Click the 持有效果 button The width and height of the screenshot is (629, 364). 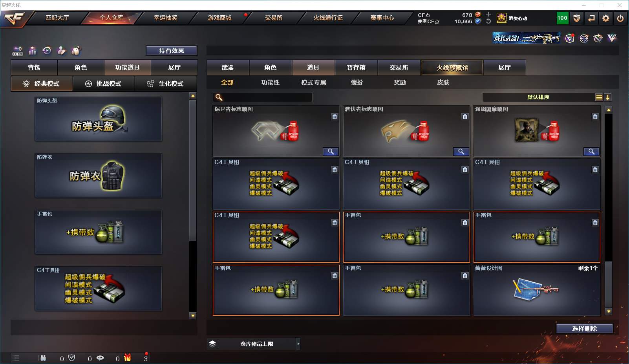172,51
